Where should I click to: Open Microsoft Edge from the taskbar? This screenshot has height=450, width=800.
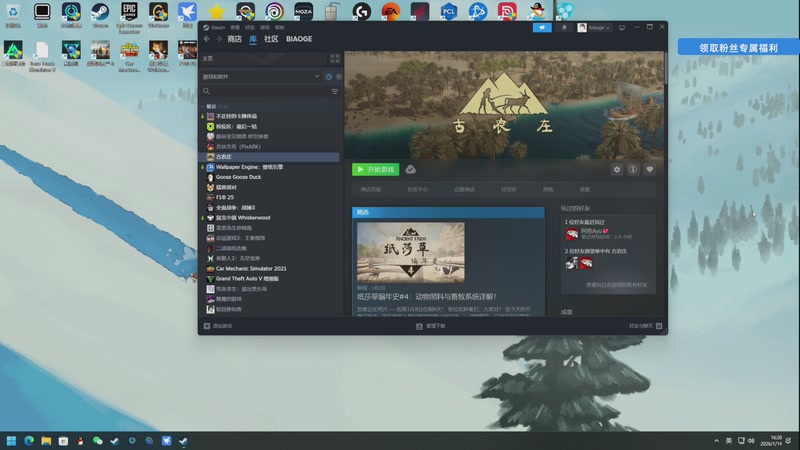29,441
